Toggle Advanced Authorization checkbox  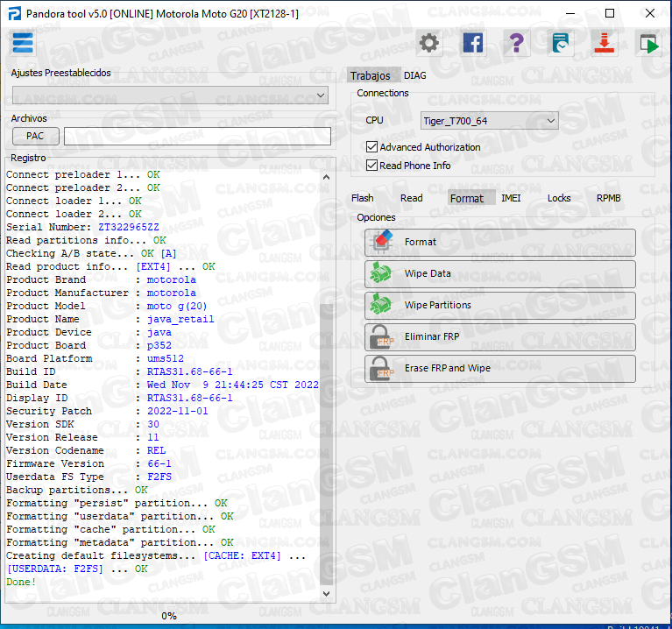tap(371, 147)
